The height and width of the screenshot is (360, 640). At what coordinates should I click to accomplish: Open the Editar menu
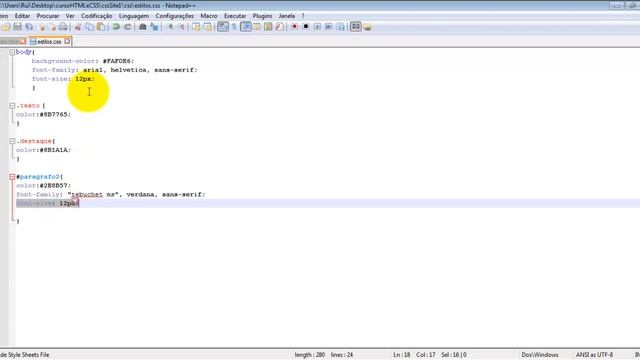click(x=22, y=16)
